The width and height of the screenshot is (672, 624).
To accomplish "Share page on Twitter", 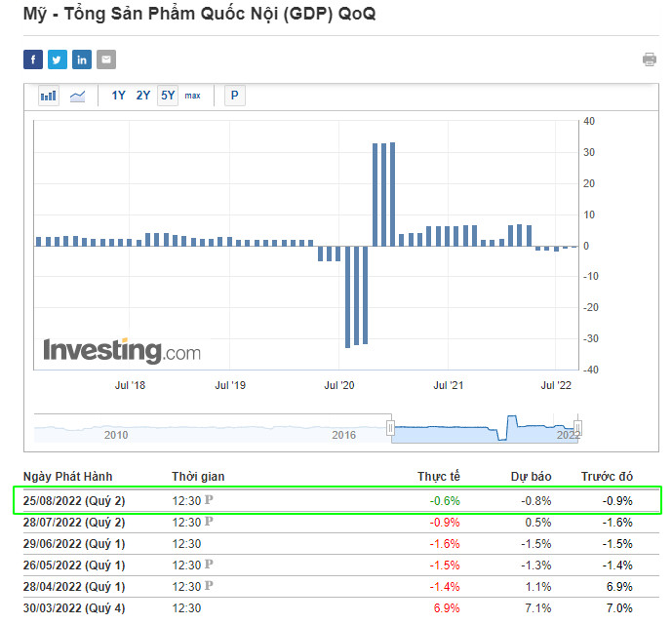I will pos(58,59).
